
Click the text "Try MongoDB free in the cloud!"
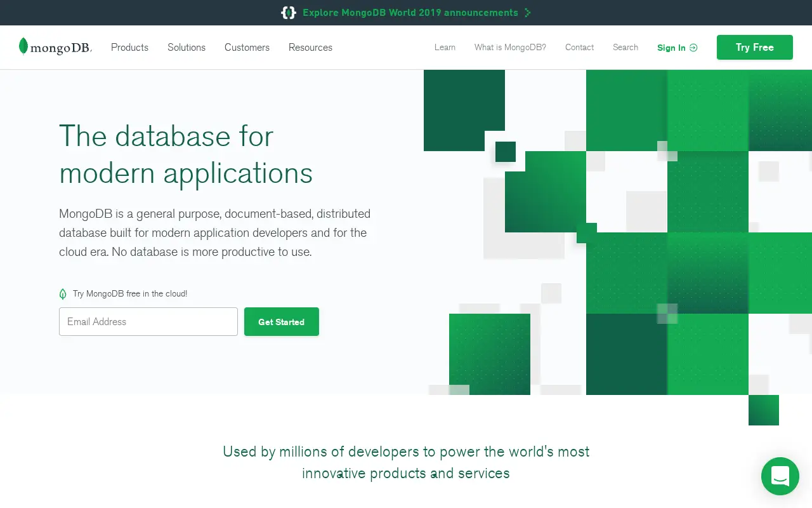click(130, 294)
